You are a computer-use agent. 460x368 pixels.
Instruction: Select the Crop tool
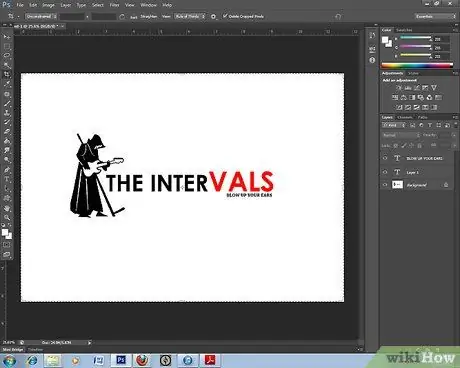pyautogui.click(x=7, y=74)
